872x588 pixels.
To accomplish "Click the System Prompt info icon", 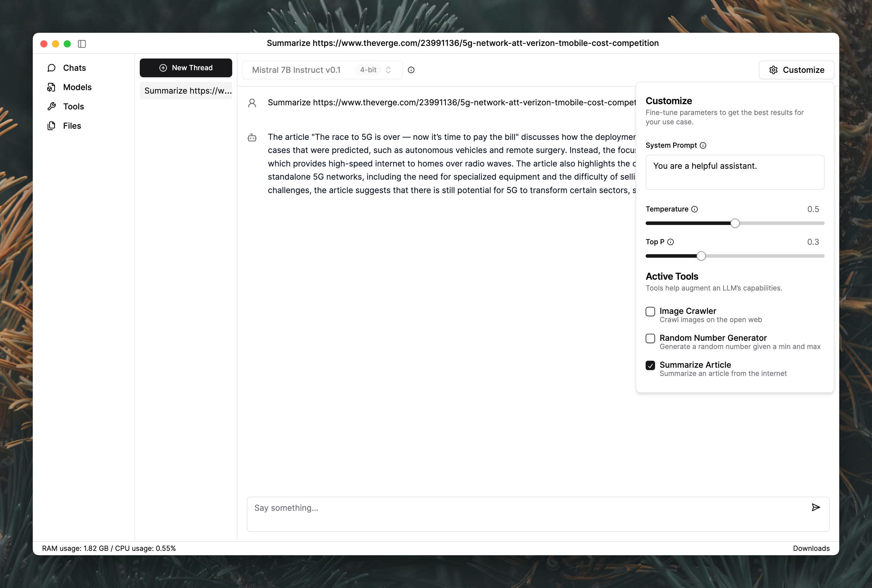I will click(x=703, y=145).
